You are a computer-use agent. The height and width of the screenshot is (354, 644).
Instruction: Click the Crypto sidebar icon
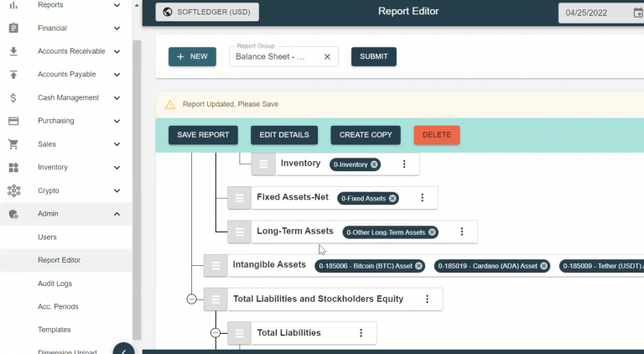point(13,190)
